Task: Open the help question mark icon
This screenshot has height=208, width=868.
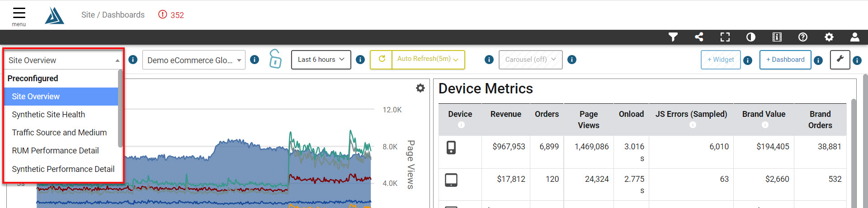Action: pos(803,37)
